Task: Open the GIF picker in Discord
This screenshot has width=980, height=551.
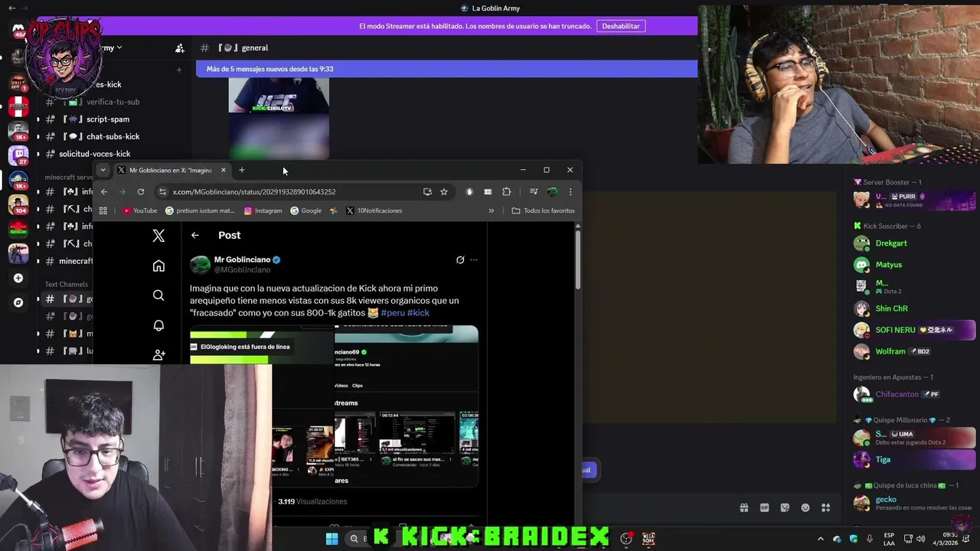Action: click(x=764, y=507)
